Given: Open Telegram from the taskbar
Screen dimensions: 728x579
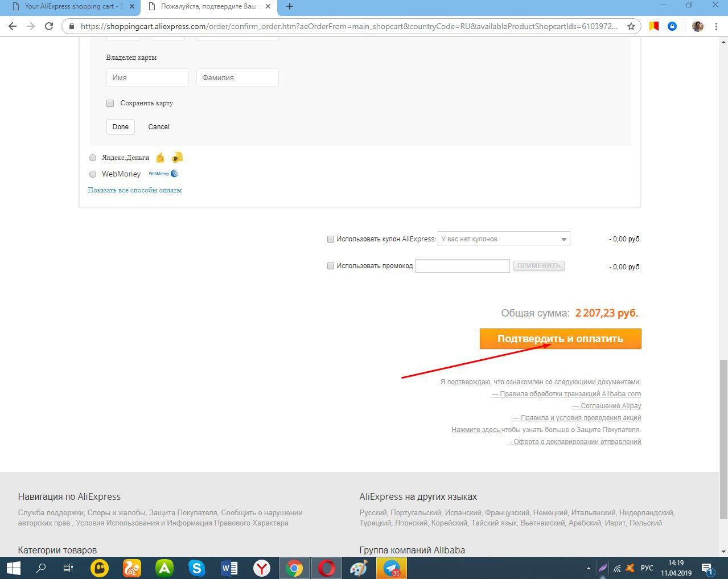Looking at the screenshot, I should point(392,568).
